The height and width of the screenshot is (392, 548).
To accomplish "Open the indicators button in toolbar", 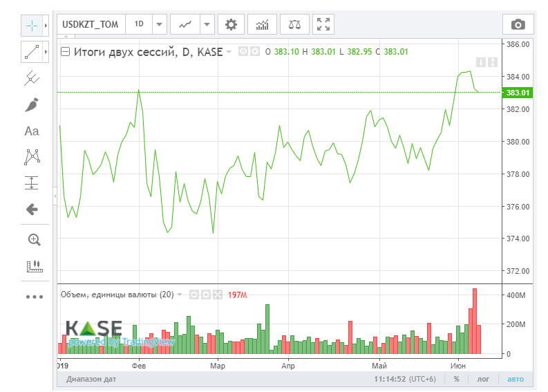I will click(x=263, y=24).
